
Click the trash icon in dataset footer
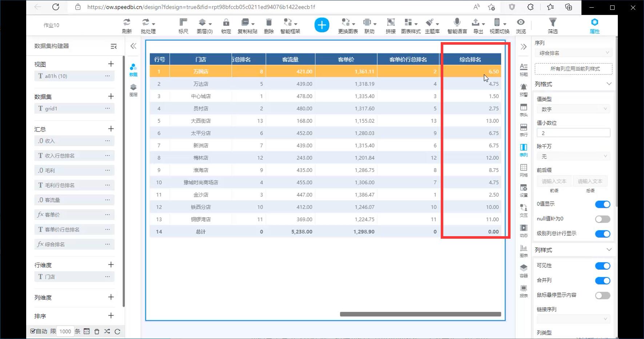[x=97, y=331]
